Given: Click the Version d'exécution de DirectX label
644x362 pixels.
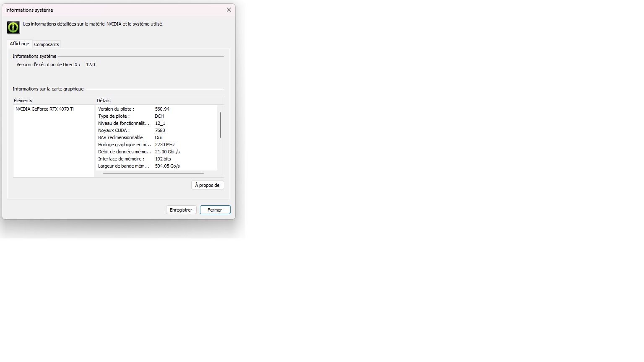Looking at the screenshot, I should 48,65.
